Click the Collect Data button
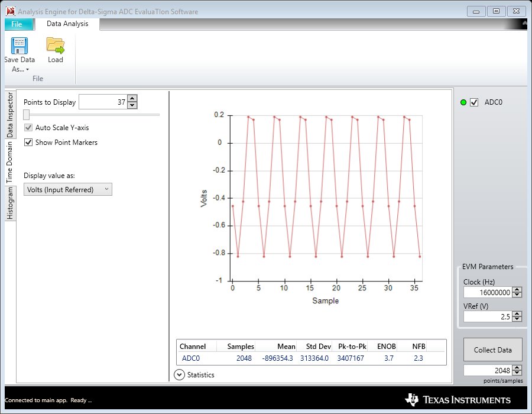532x414 pixels. [x=492, y=350]
